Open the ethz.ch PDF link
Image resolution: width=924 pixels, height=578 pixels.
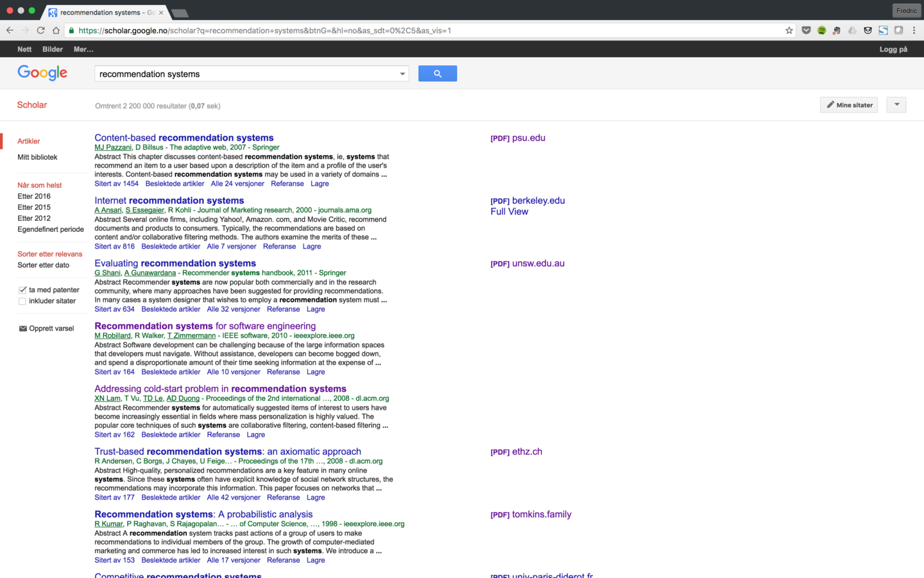tap(517, 451)
